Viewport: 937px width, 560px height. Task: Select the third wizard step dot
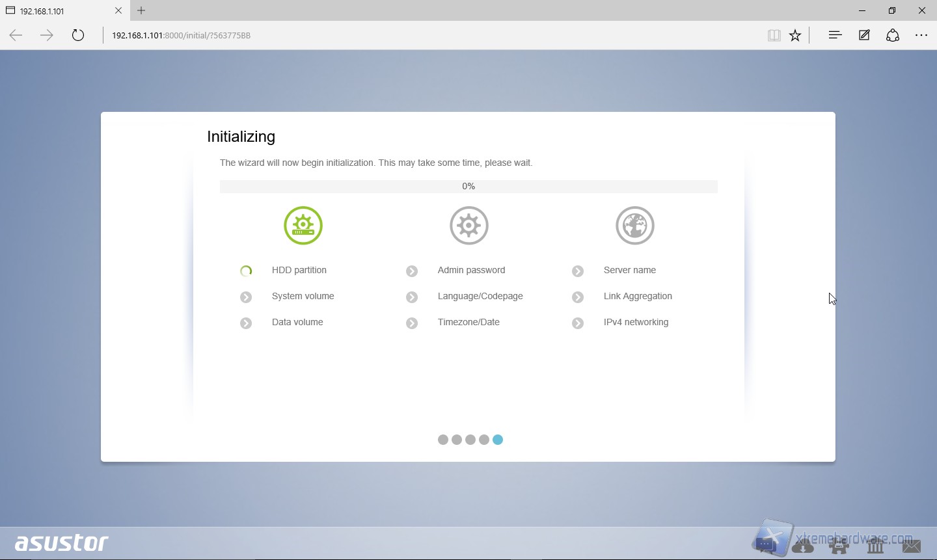tap(470, 440)
